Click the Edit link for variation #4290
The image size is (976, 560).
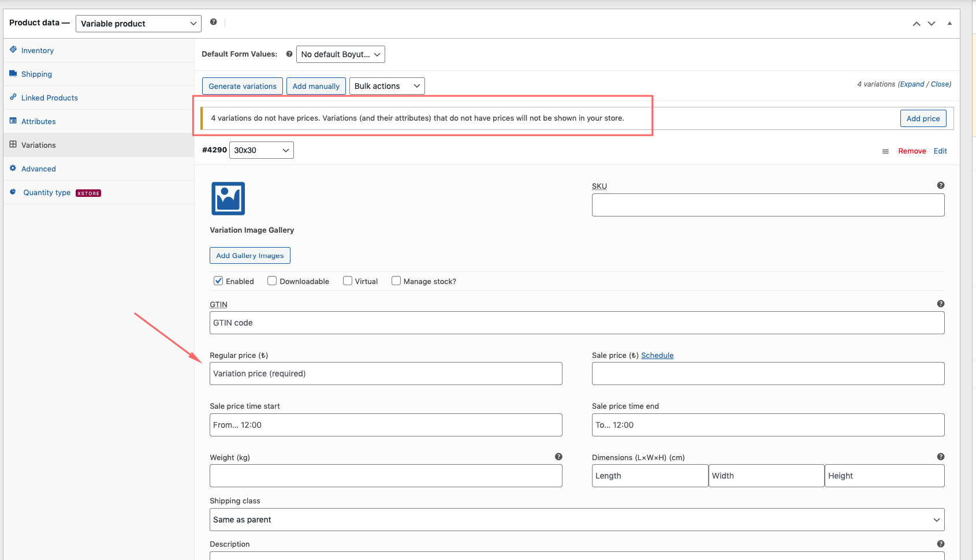pyautogui.click(x=940, y=151)
